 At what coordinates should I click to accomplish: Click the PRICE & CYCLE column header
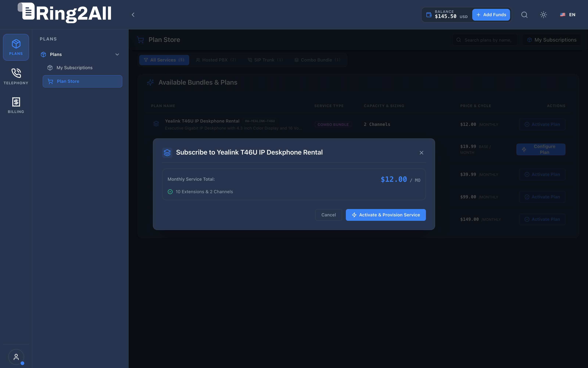[x=476, y=106]
